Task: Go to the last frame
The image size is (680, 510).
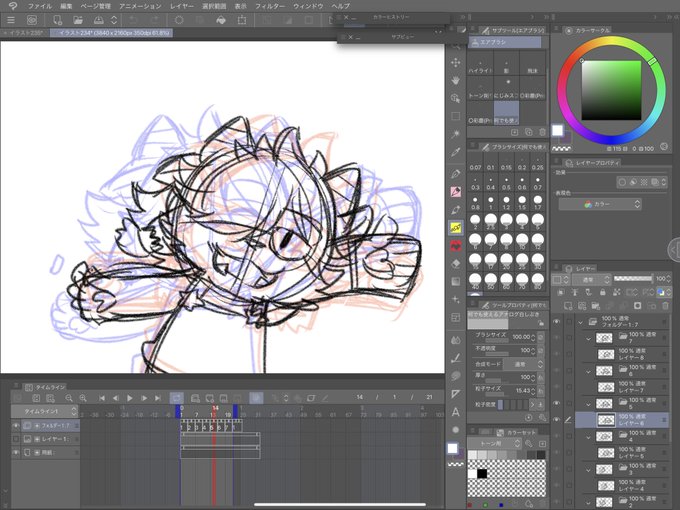Action: (158, 398)
